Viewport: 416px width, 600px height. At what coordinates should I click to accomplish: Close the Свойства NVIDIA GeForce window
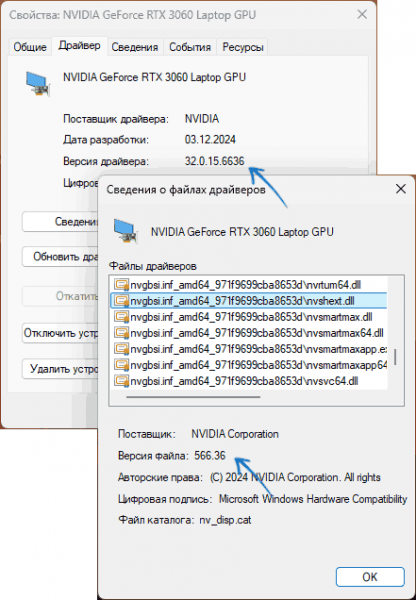(x=362, y=15)
